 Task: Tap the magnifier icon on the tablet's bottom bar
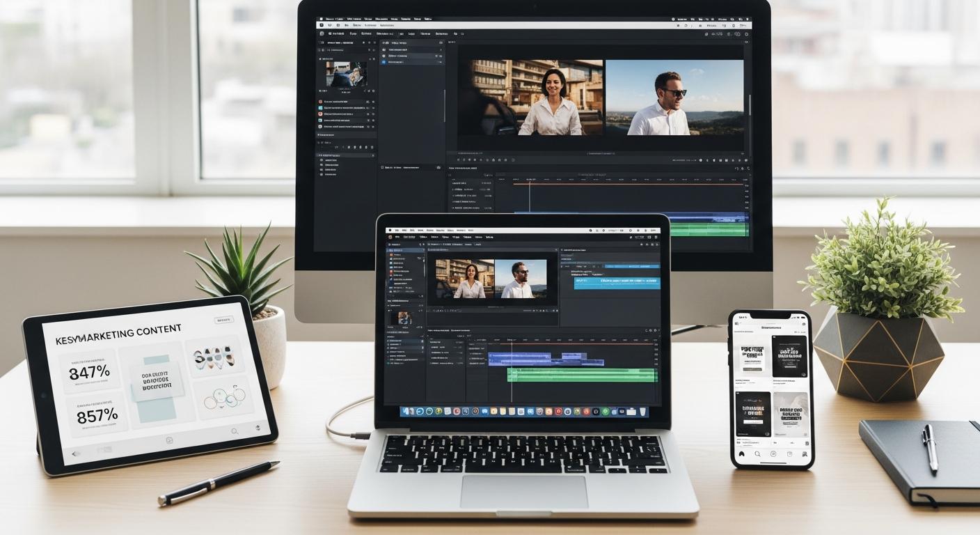(235, 431)
